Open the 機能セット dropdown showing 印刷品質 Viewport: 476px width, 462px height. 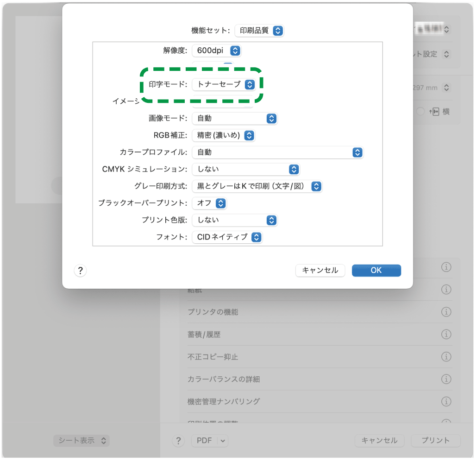tap(259, 31)
